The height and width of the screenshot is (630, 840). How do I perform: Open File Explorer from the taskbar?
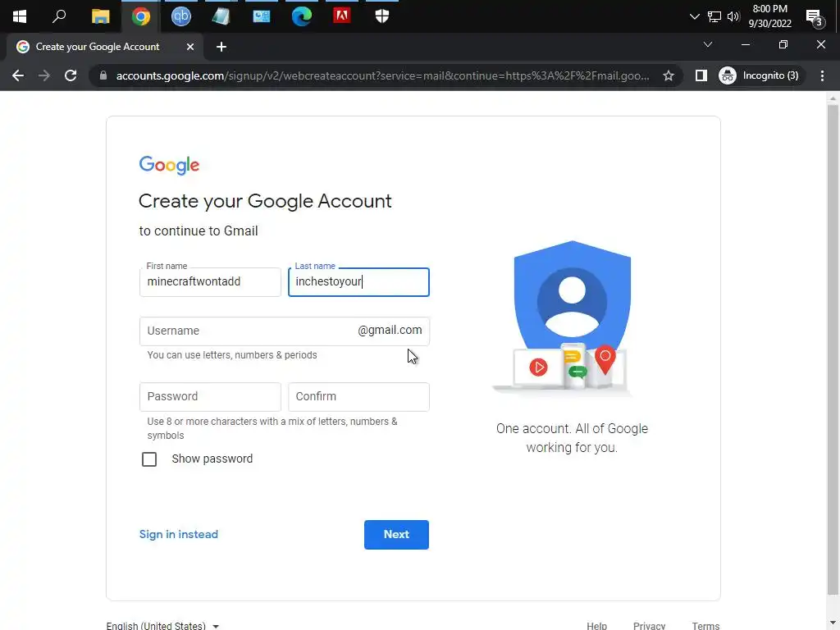[x=100, y=16]
